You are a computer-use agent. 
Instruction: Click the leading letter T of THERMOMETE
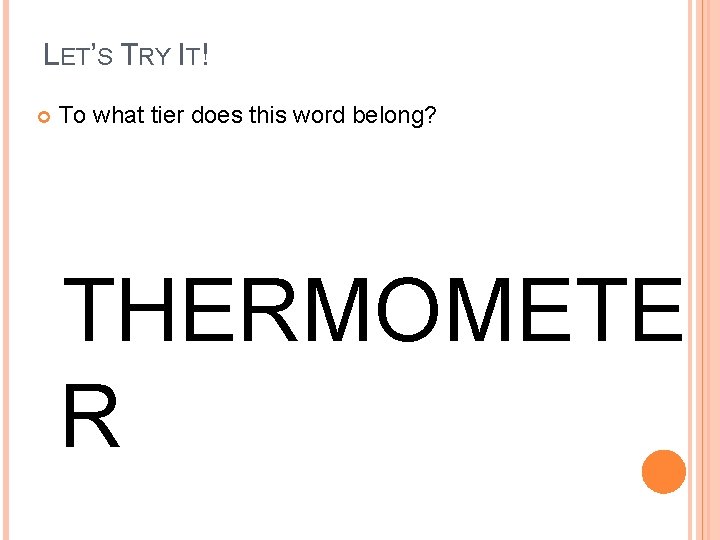(89, 309)
